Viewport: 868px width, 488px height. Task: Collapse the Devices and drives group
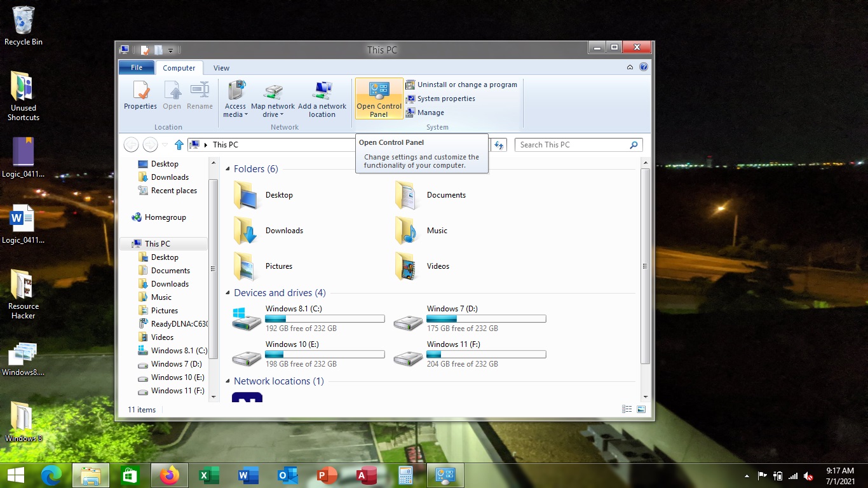(x=229, y=293)
